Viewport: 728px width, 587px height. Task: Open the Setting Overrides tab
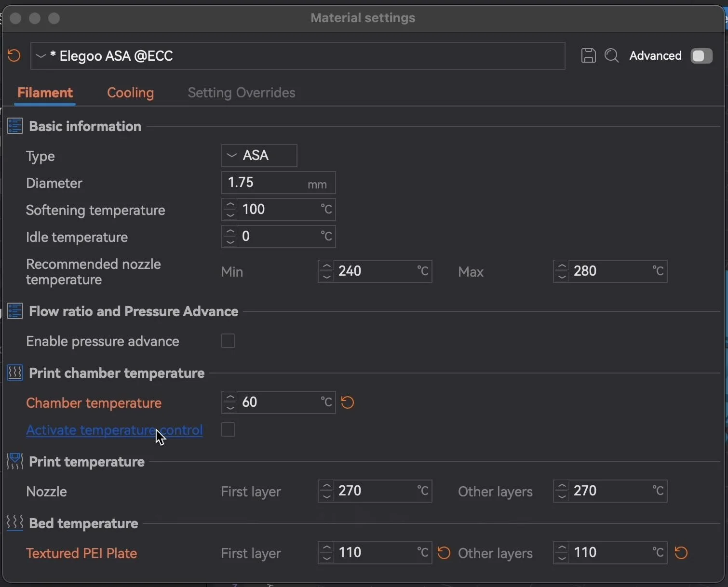pyautogui.click(x=241, y=93)
